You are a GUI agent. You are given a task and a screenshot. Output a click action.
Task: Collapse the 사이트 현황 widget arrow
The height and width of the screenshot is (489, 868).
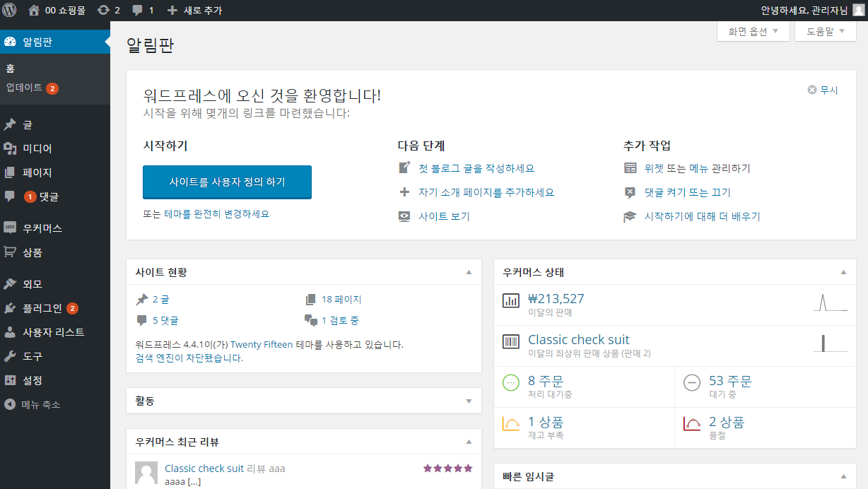coord(468,272)
